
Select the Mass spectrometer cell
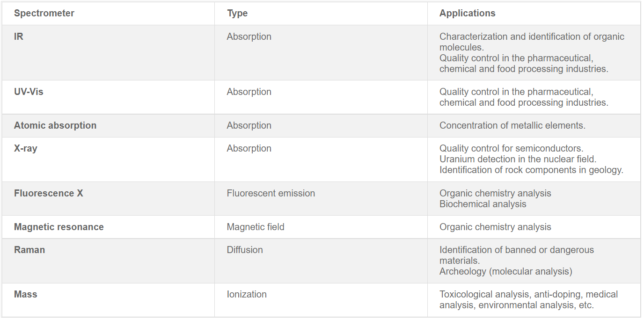26,294
